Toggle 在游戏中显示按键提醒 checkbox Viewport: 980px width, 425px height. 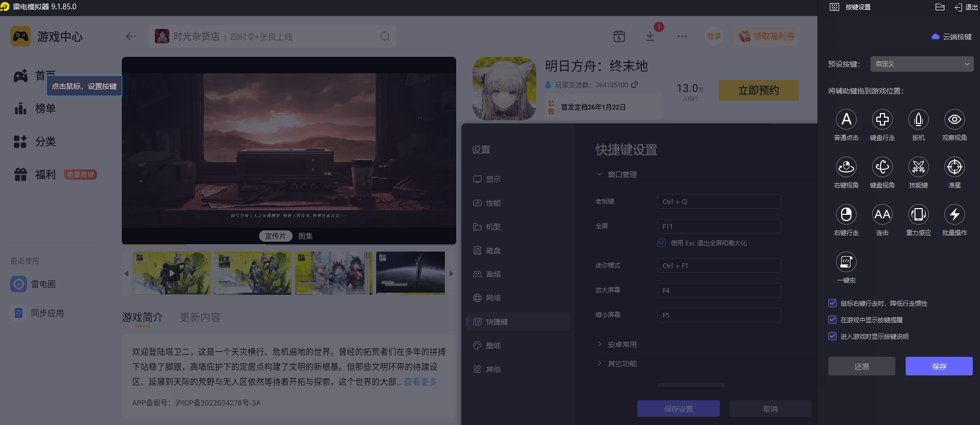coord(832,320)
